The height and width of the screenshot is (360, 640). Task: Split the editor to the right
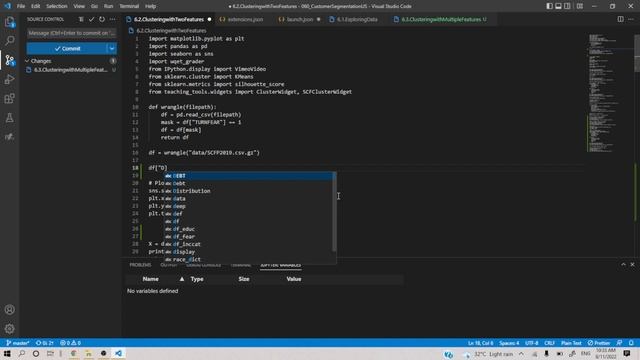click(x=620, y=19)
